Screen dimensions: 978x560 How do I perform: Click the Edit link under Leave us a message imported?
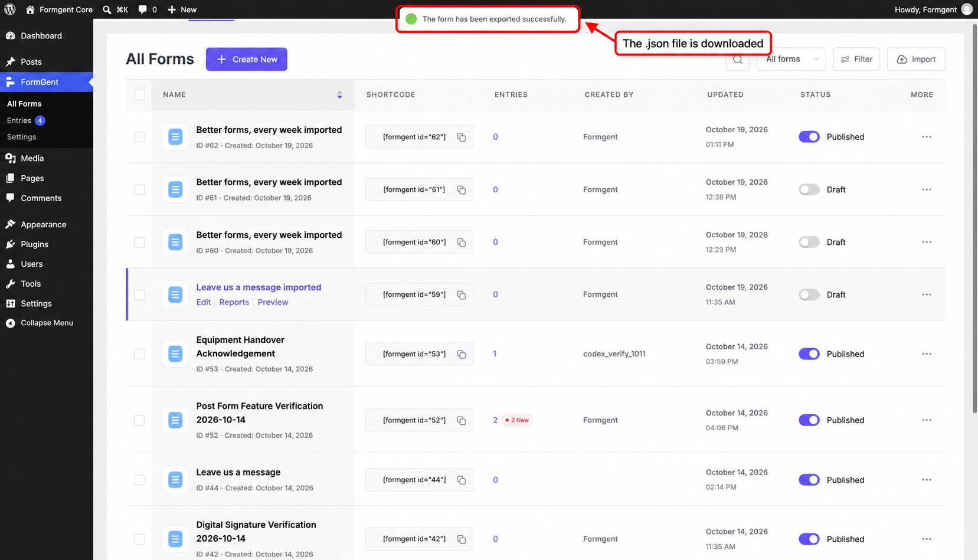[x=204, y=302]
